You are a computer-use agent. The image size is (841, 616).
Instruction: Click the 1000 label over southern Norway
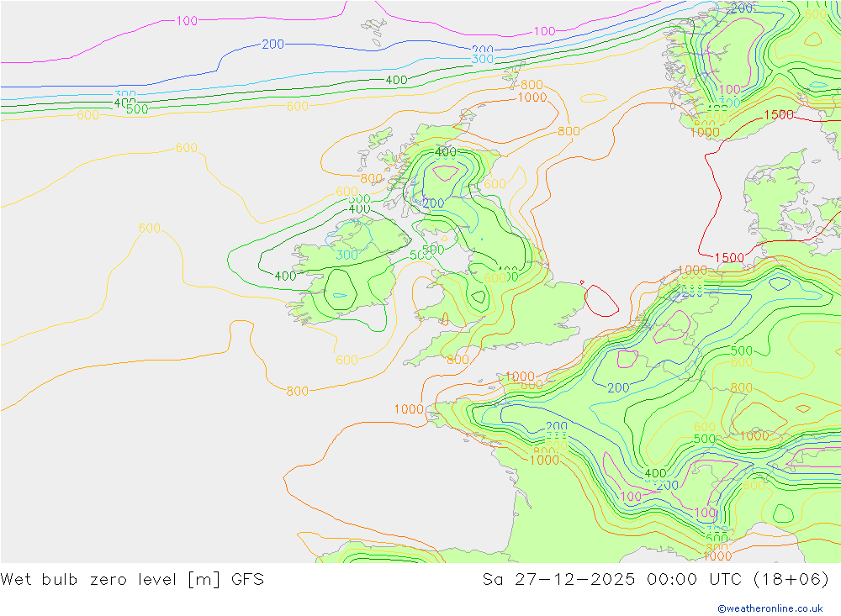click(x=704, y=132)
